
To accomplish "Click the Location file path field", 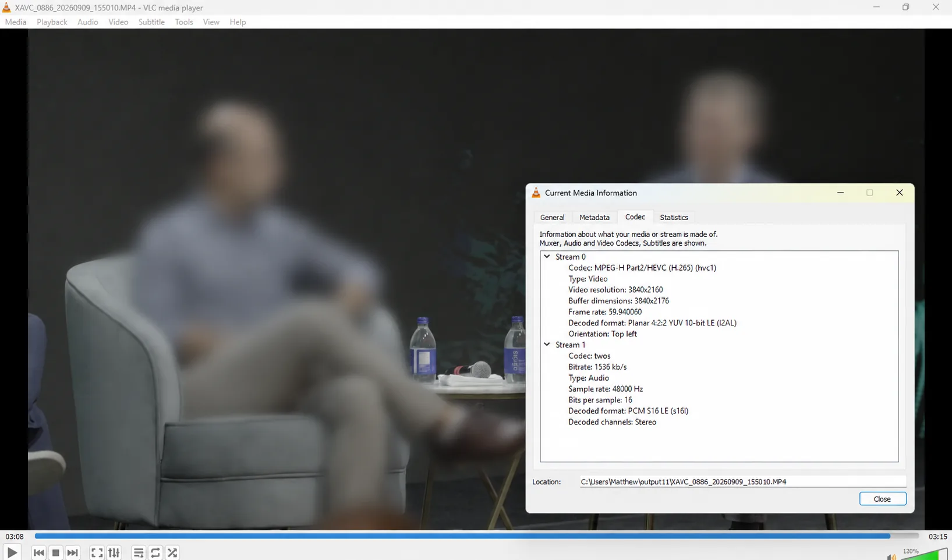I will point(743,482).
